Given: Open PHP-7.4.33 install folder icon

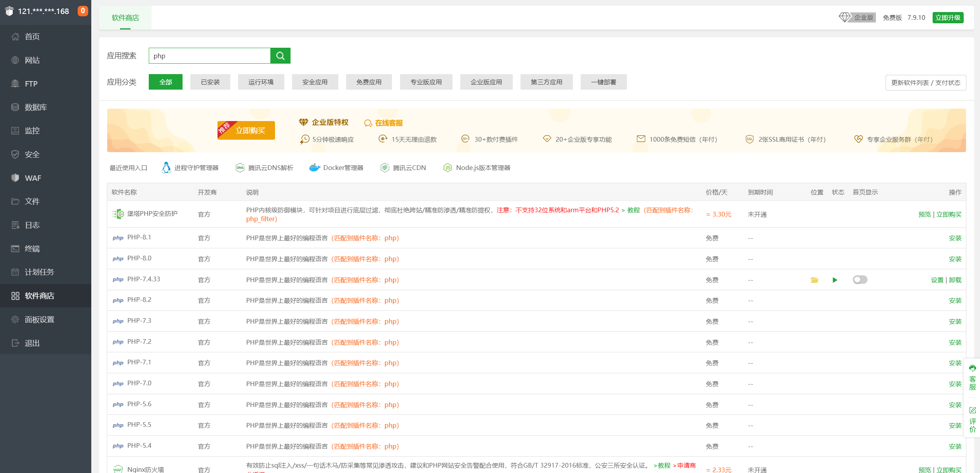Looking at the screenshot, I should (815, 280).
